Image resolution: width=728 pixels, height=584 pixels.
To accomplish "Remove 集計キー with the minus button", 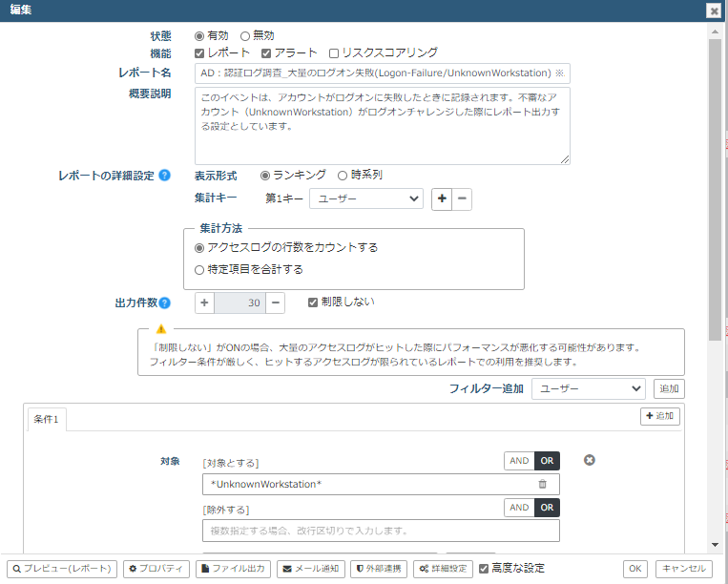I will [461, 198].
